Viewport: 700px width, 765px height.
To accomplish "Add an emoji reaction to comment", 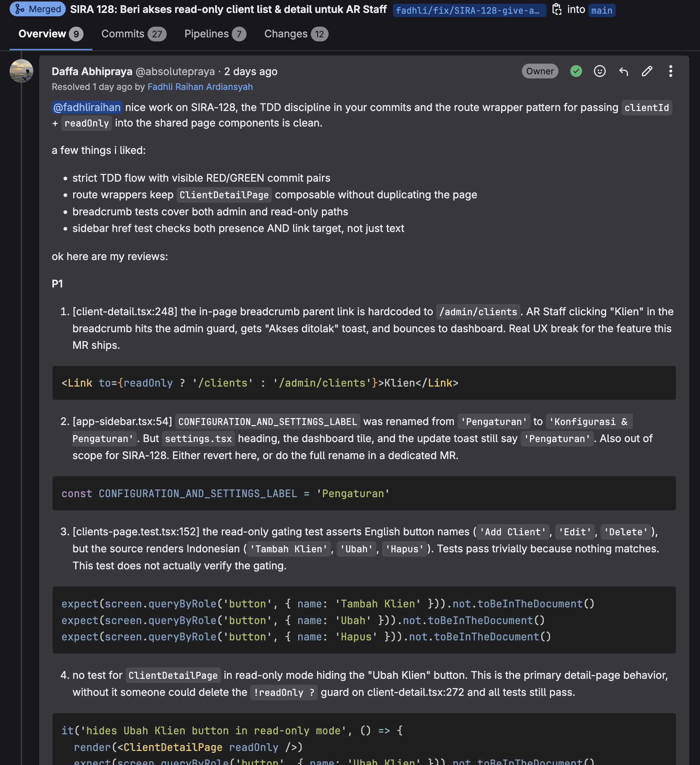I will (599, 71).
